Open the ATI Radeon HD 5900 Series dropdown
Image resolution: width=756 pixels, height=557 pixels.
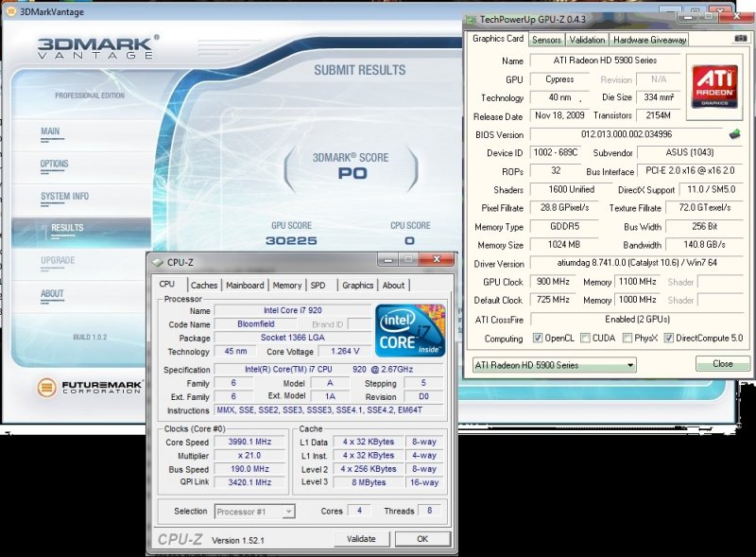click(x=555, y=365)
